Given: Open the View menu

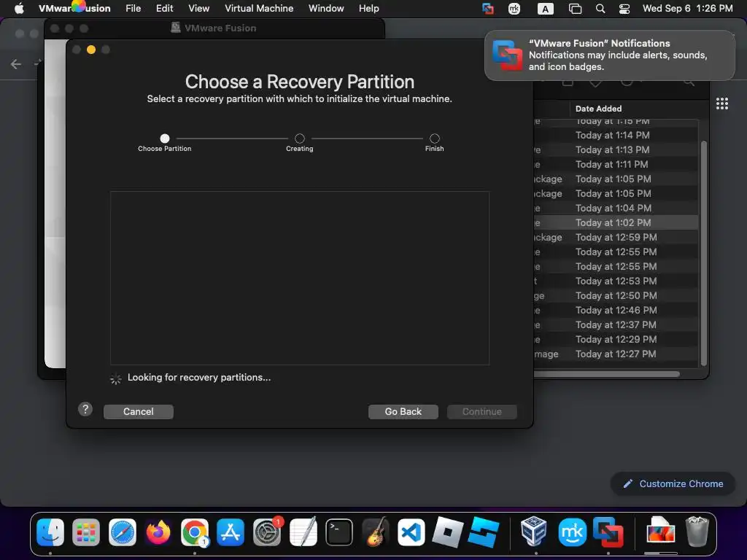Looking at the screenshot, I should 198,9.
